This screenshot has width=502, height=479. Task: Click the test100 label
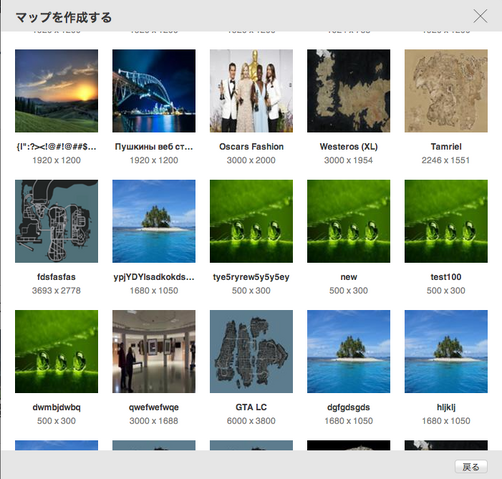click(x=446, y=277)
